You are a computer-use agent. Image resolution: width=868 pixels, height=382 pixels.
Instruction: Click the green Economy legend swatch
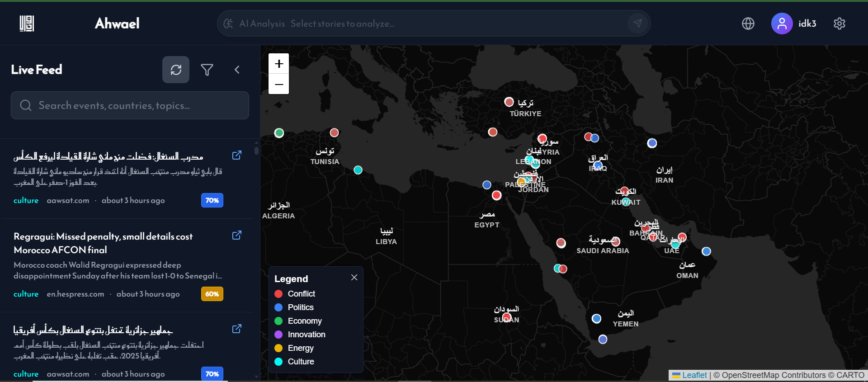278,321
